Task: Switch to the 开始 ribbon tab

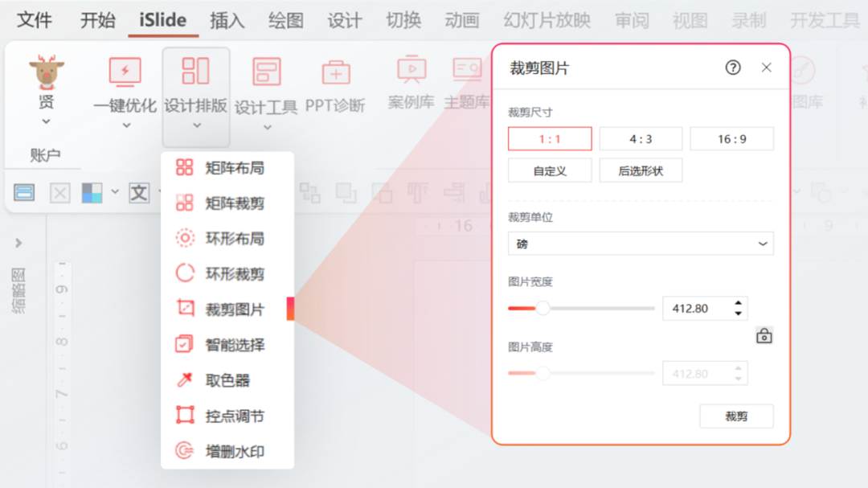Action: pyautogui.click(x=98, y=20)
